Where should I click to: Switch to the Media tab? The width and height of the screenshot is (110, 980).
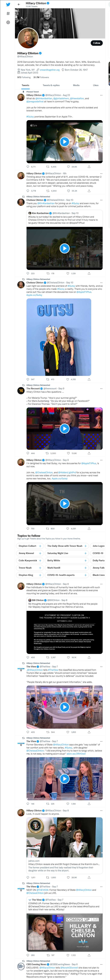point(76,85)
